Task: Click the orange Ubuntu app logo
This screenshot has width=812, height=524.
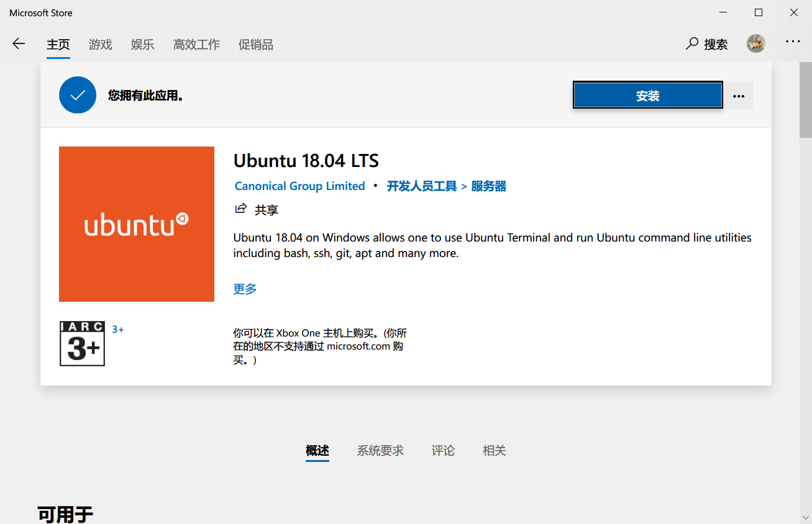Action: (137, 224)
